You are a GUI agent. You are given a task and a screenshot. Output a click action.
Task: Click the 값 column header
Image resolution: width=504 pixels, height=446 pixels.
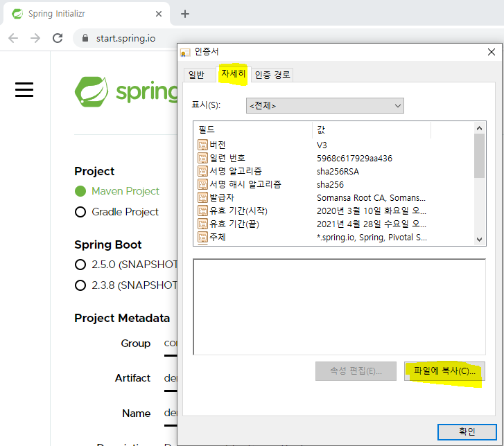tap(372, 130)
